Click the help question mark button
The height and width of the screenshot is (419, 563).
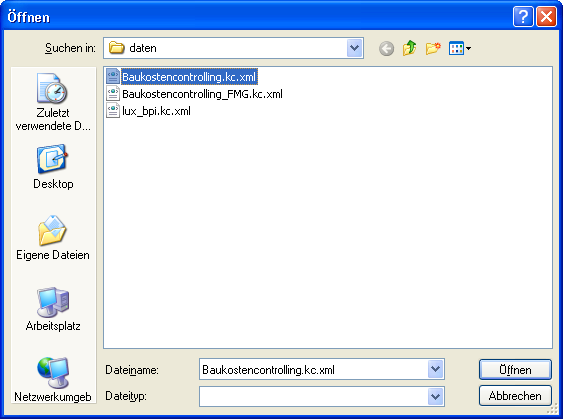click(523, 17)
